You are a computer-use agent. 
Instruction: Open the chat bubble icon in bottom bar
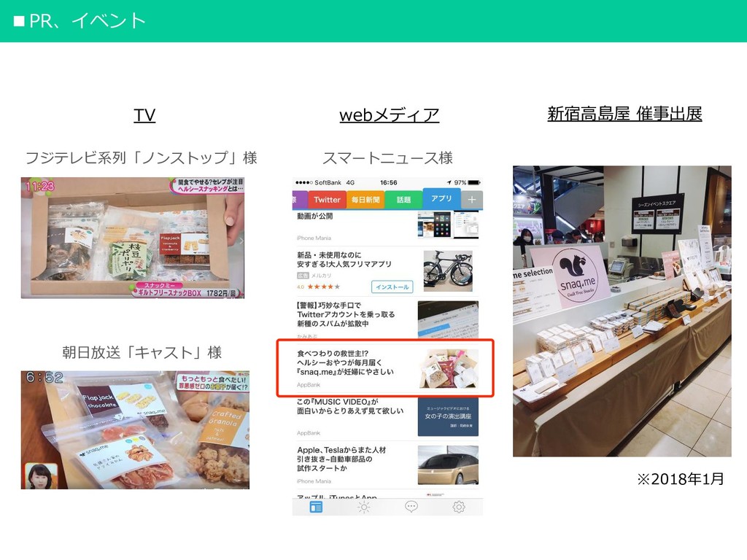click(411, 507)
